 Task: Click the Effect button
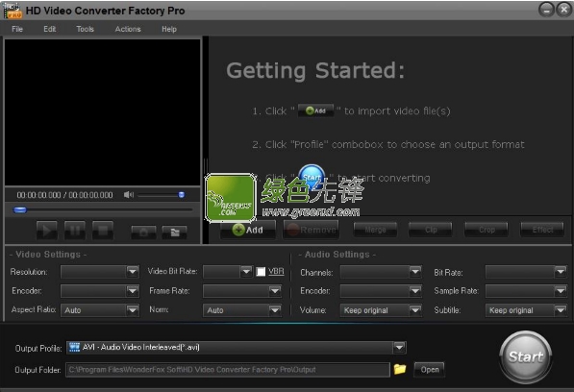click(542, 230)
